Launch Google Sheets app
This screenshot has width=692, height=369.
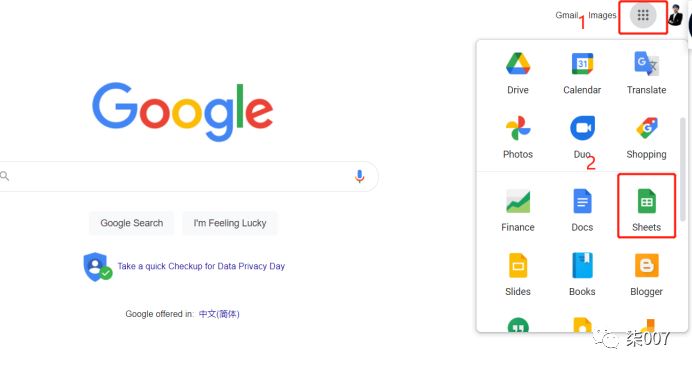[647, 211]
